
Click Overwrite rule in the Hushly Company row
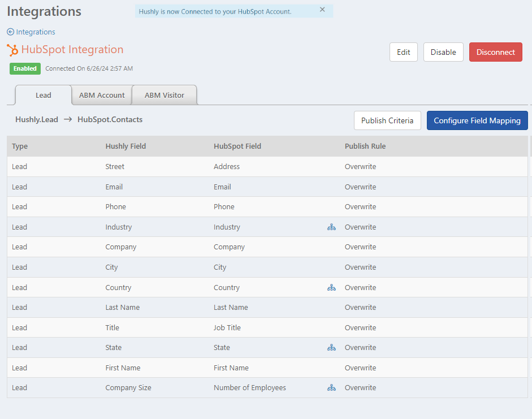360,247
